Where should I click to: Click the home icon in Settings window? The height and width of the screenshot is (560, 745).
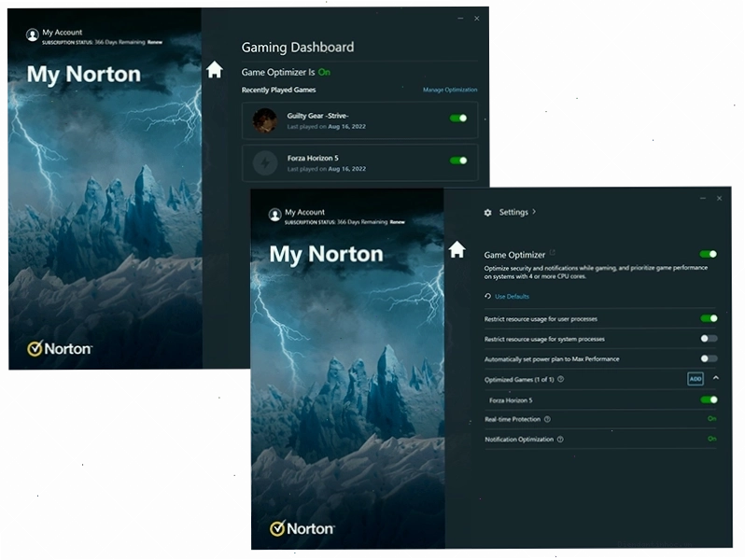457,249
